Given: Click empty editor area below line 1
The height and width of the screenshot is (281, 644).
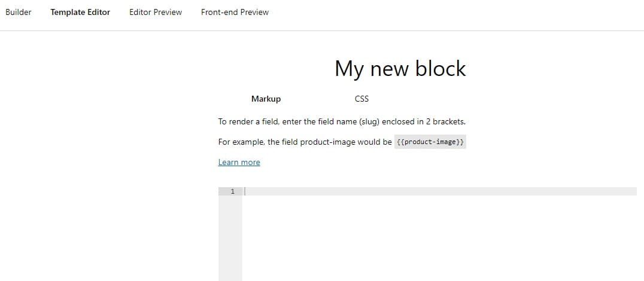Looking at the screenshot, I should click(439, 239).
